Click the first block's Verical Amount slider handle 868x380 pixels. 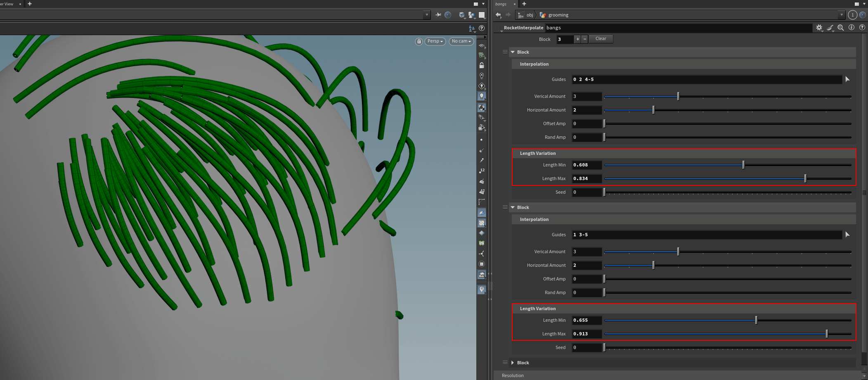coord(678,96)
